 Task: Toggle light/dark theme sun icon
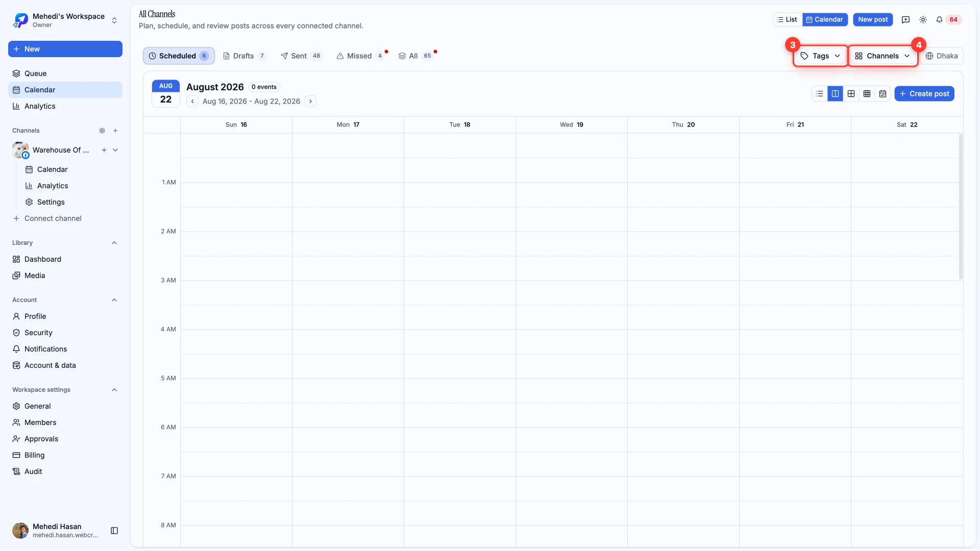[923, 19]
